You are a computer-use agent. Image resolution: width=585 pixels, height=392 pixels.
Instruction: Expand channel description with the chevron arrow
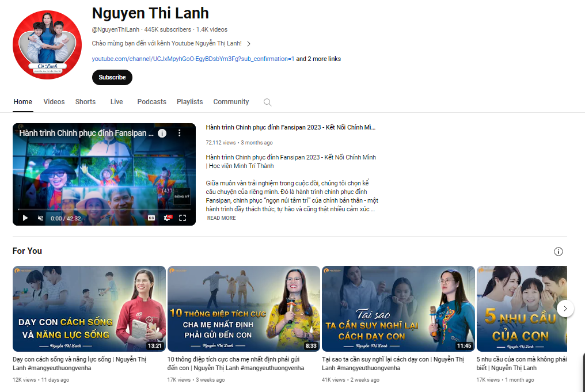point(249,44)
